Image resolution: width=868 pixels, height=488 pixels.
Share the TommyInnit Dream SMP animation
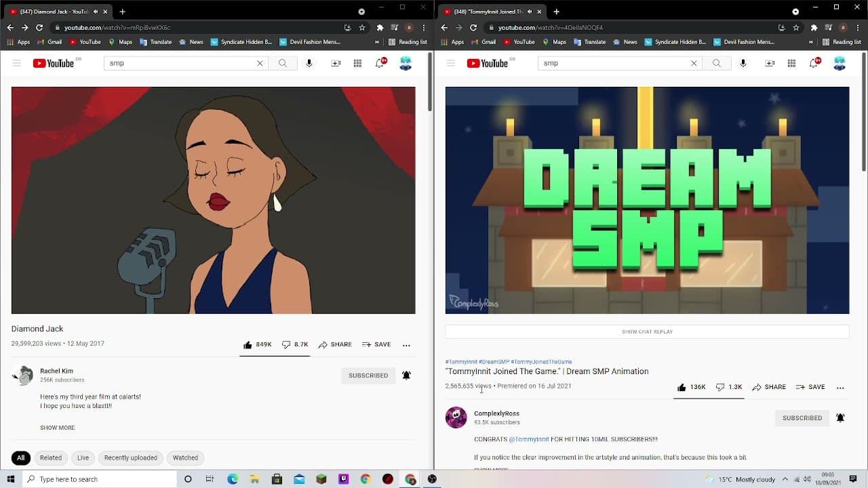coord(769,387)
